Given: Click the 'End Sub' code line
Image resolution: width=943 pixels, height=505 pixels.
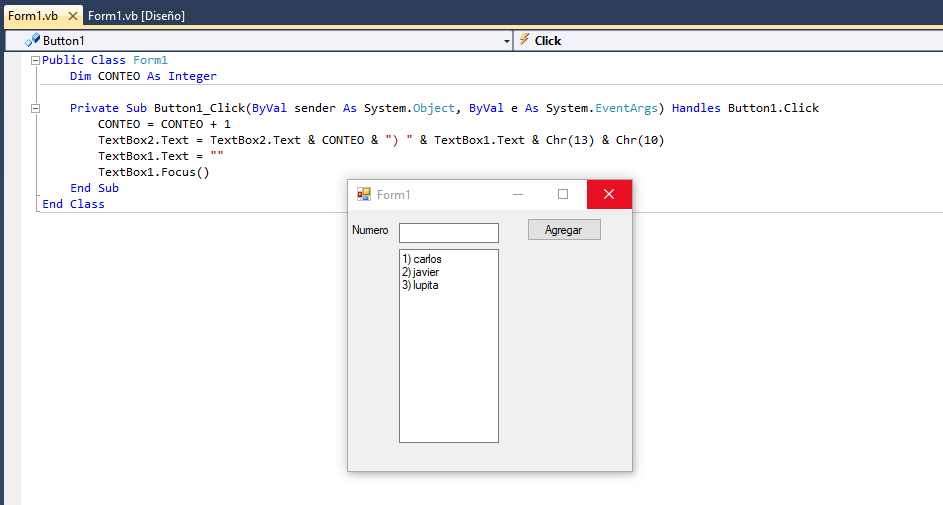Looking at the screenshot, I should coord(94,188).
